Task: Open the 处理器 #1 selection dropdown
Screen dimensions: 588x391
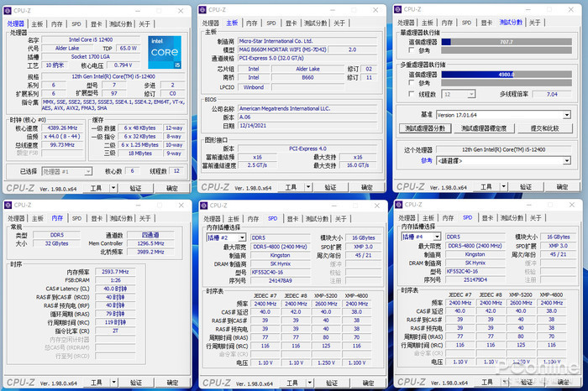Action: (66, 171)
